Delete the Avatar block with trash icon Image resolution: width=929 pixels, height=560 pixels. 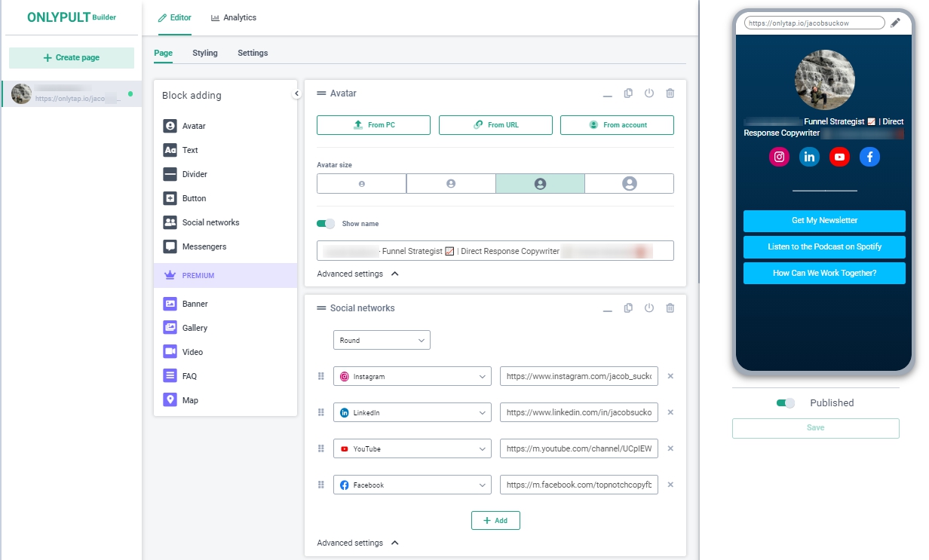[670, 93]
